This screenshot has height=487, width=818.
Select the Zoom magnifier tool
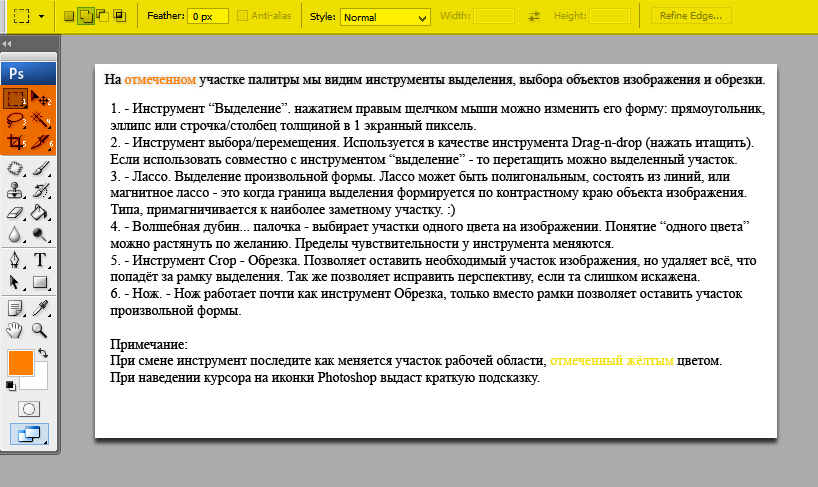click(x=41, y=330)
